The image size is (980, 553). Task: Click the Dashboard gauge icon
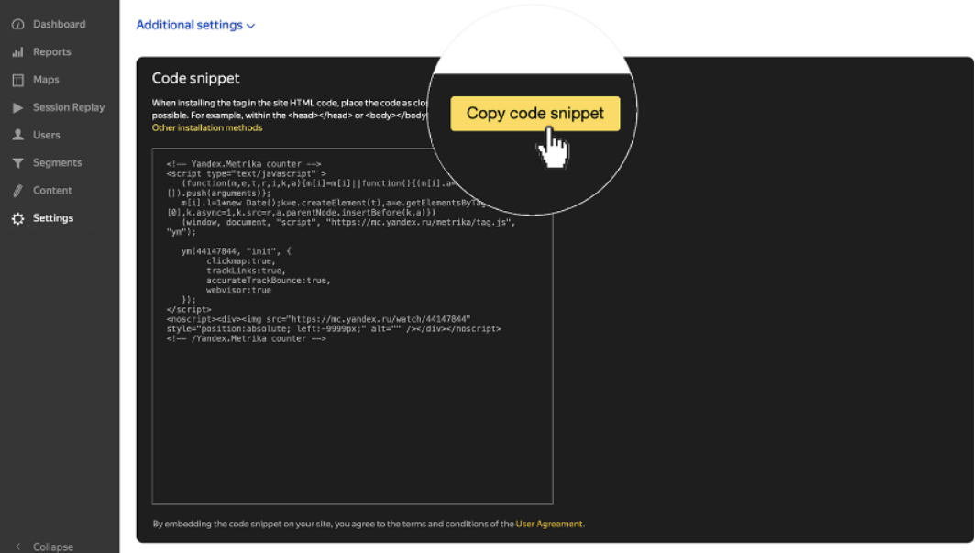(x=18, y=25)
